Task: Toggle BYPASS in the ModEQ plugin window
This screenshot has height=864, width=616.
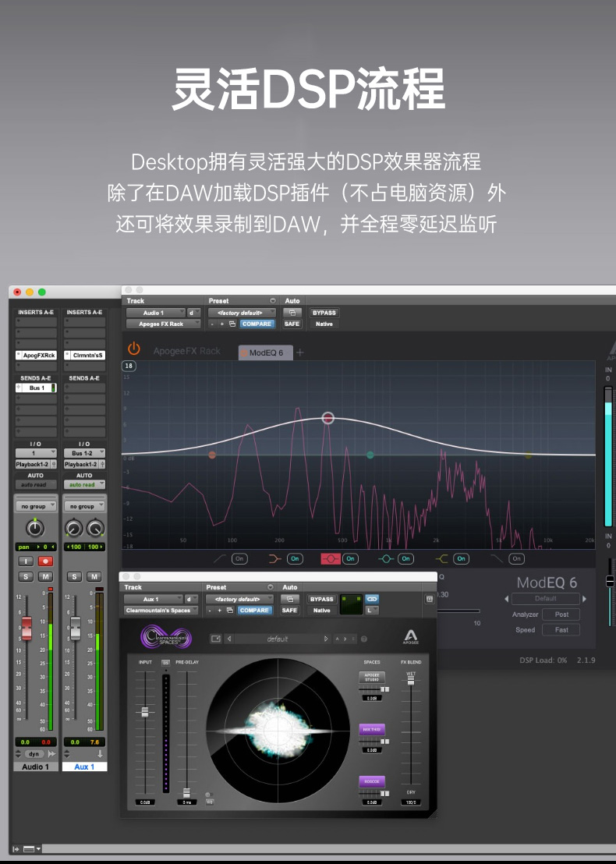Action: click(x=324, y=313)
